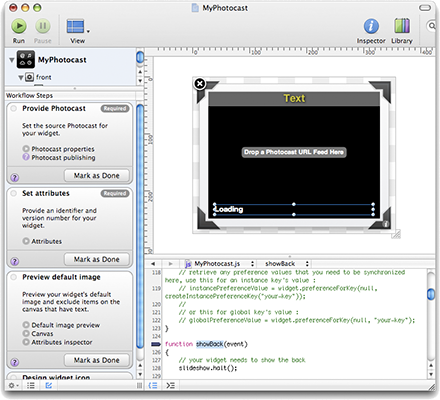The width and height of the screenshot is (440, 400).
Task: Click the MyPhotocast widget icon in the navigator
Action: pyautogui.click(x=26, y=59)
